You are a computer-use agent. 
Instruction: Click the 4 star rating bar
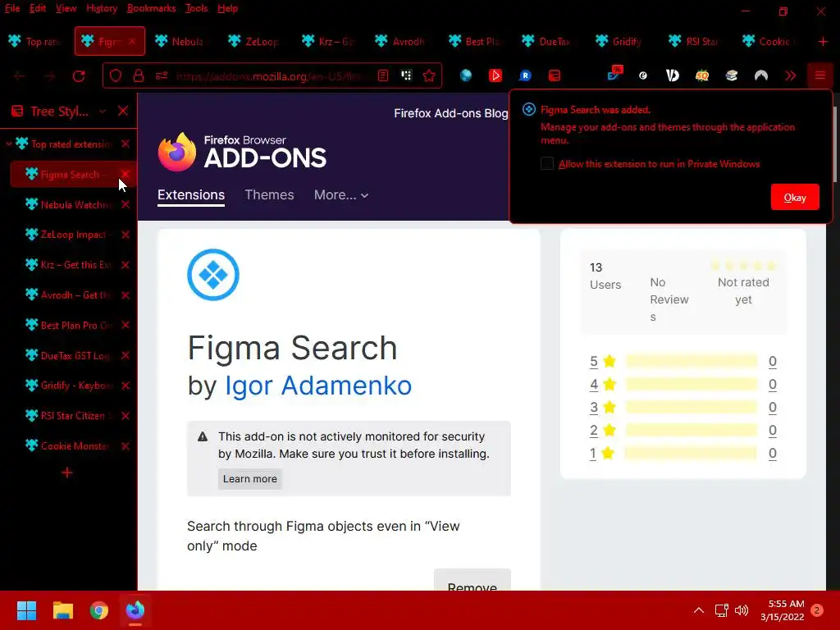pyautogui.click(x=691, y=384)
